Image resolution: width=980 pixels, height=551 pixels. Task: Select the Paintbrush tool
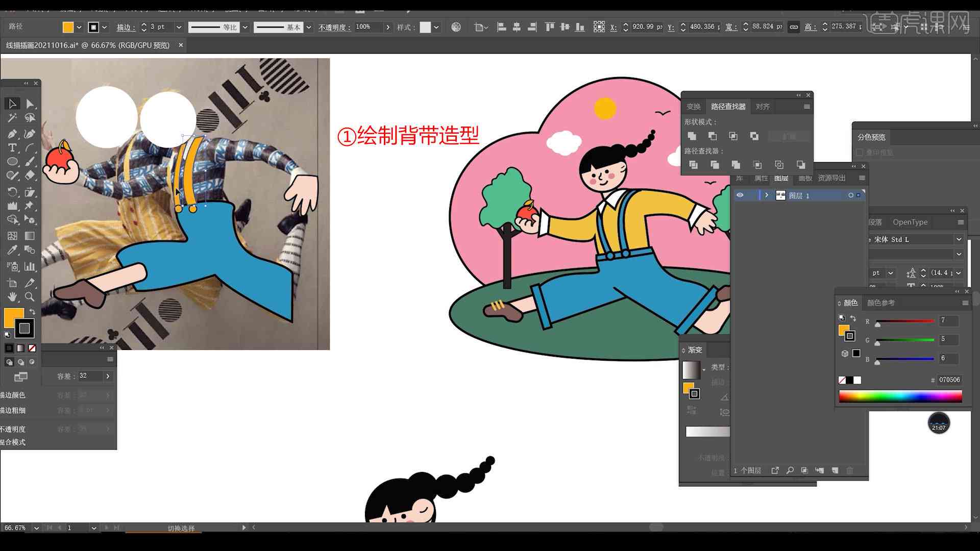tap(30, 162)
